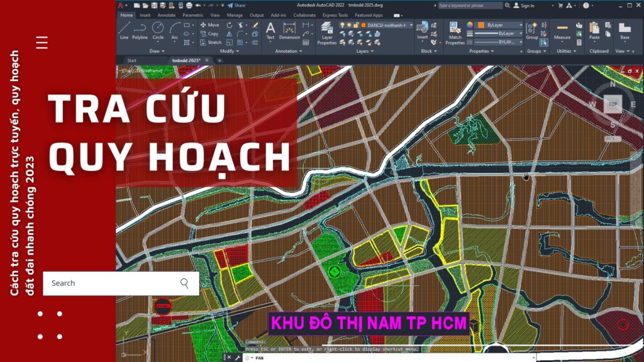Open the DANCU-noithanh layer dropdown
644x362 pixels.
411,25
